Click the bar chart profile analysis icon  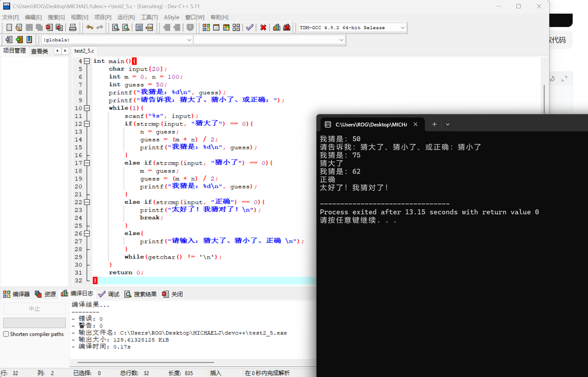point(276,28)
